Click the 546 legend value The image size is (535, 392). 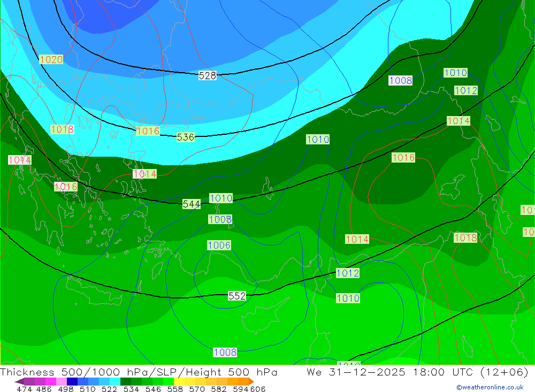(153, 389)
